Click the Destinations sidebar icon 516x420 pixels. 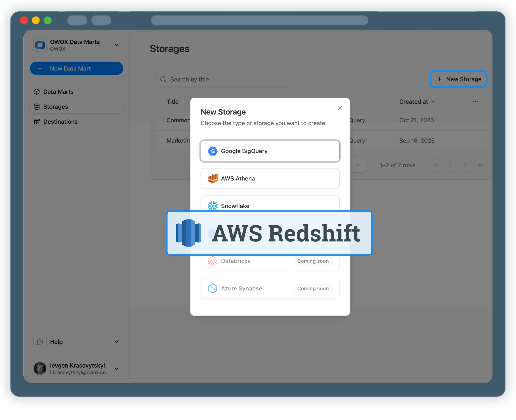click(37, 122)
